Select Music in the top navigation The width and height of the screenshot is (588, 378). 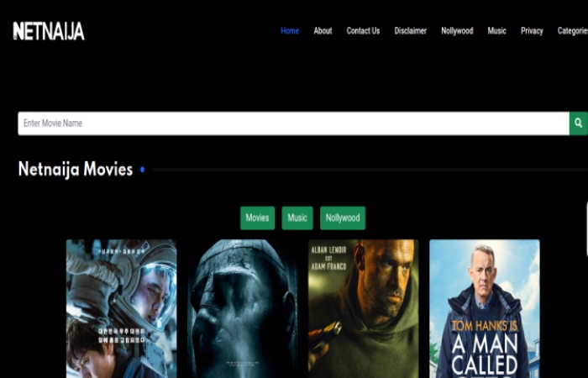tap(497, 31)
